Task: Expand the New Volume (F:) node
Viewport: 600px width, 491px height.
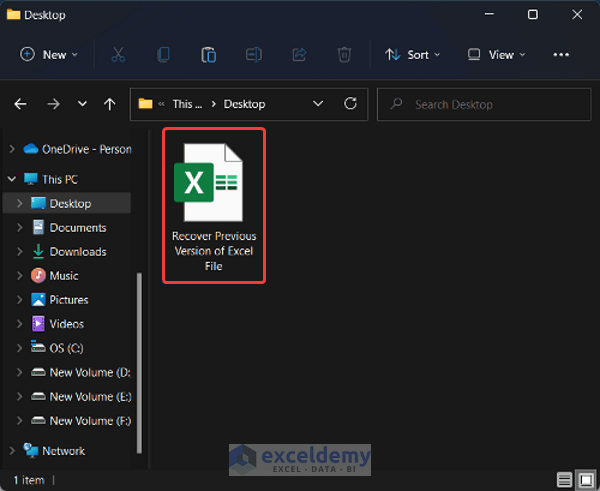Action: pyautogui.click(x=20, y=420)
